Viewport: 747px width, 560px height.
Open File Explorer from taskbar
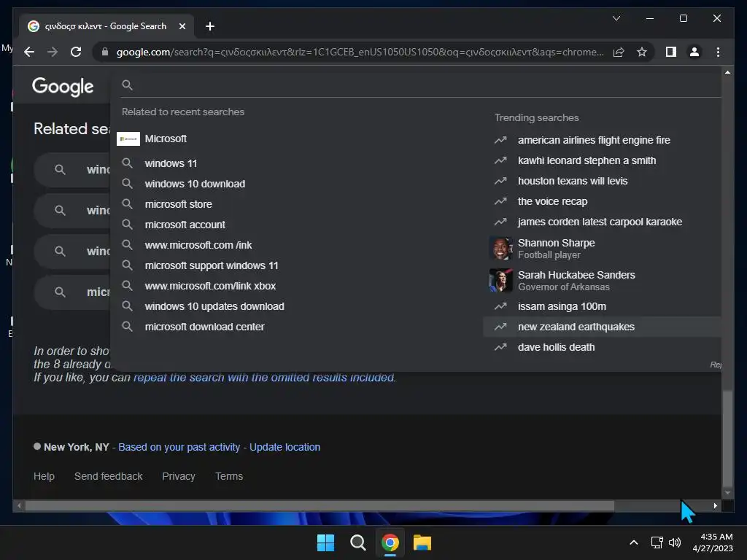tap(422, 542)
